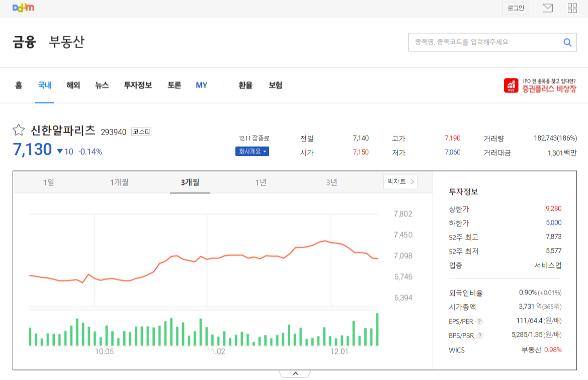
Task: Click the 12.11 장종료 status text
Action: [x=254, y=138]
